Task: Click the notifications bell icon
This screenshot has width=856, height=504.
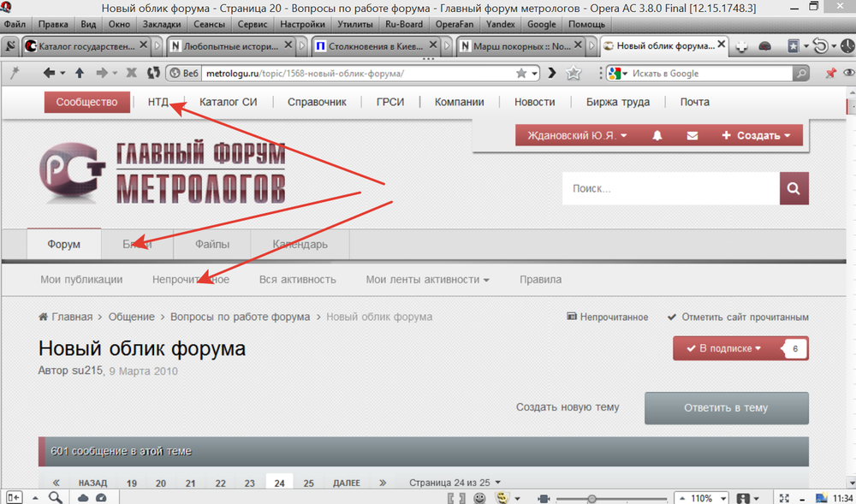Action: click(657, 136)
